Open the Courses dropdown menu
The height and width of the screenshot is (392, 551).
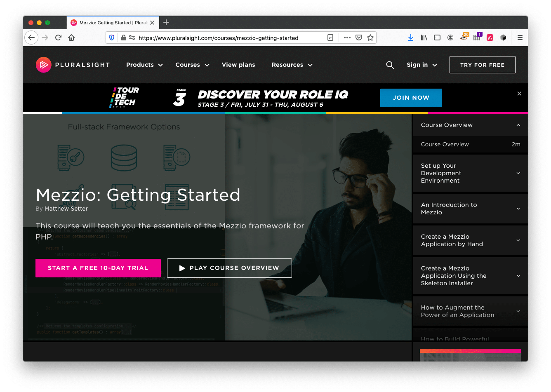(x=192, y=65)
